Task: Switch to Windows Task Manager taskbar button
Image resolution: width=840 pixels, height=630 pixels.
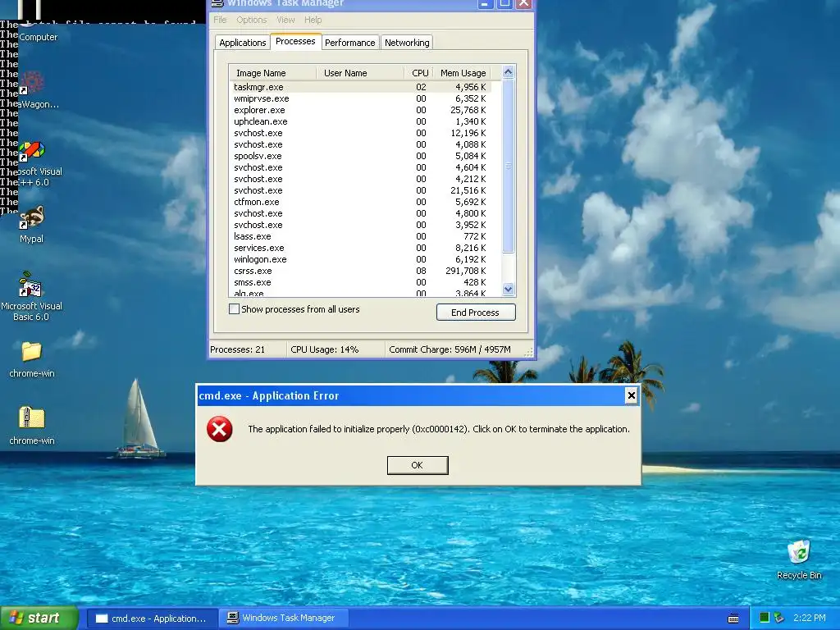Action: pos(284,619)
